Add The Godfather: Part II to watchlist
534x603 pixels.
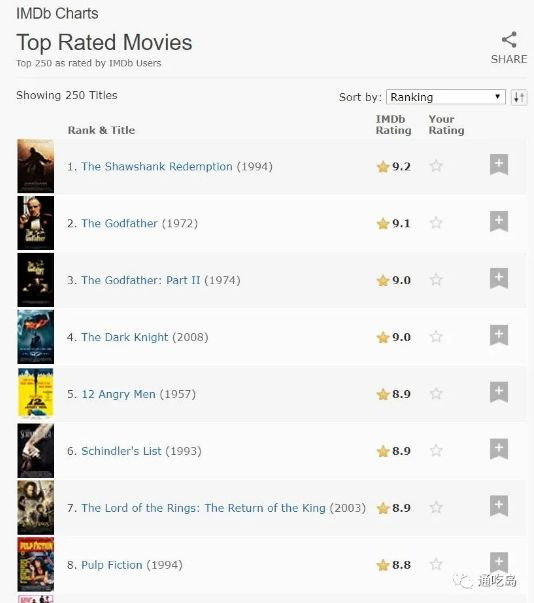(499, 278)
